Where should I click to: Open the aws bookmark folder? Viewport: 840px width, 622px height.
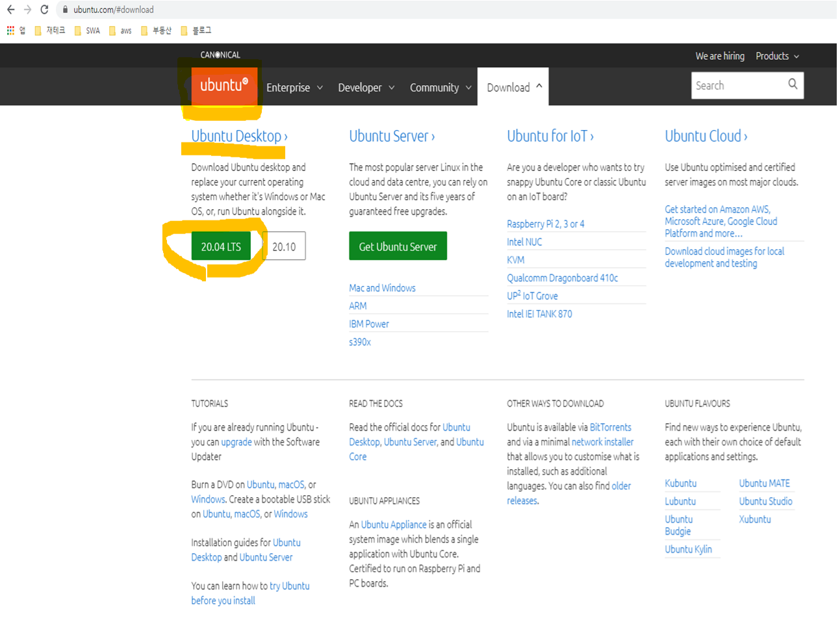[120, 31]
